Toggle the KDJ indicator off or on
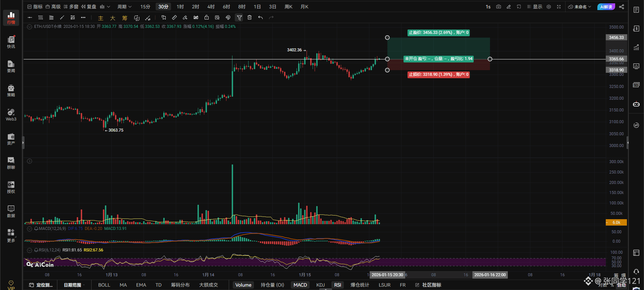The height and width of the screenshot is (290, 644). coord(320,285)
